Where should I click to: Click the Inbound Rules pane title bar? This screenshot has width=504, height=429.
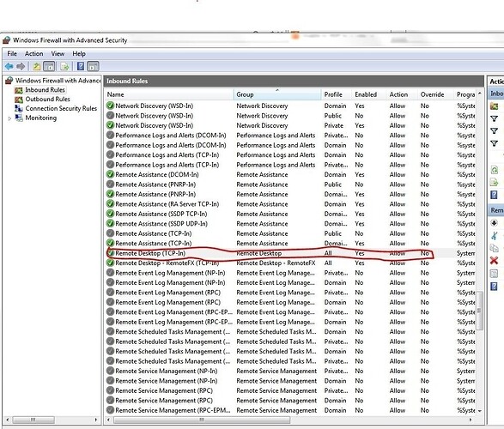point(294,81)
